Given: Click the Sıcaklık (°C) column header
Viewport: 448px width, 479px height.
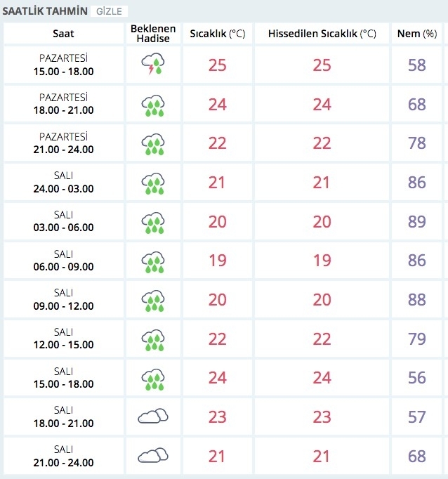Looking at the screenshot, I should (x=217, y=34).
